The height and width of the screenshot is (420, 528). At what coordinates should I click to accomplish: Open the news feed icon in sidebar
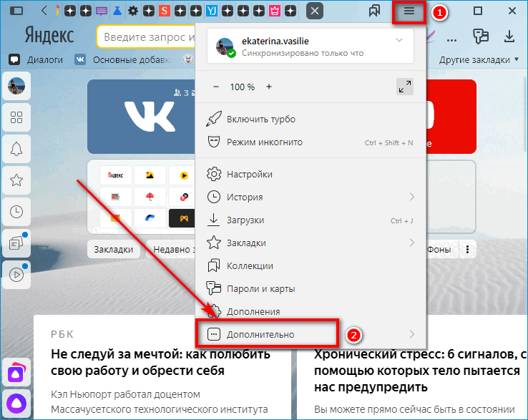pyautogui.click(x=16, y=243)
